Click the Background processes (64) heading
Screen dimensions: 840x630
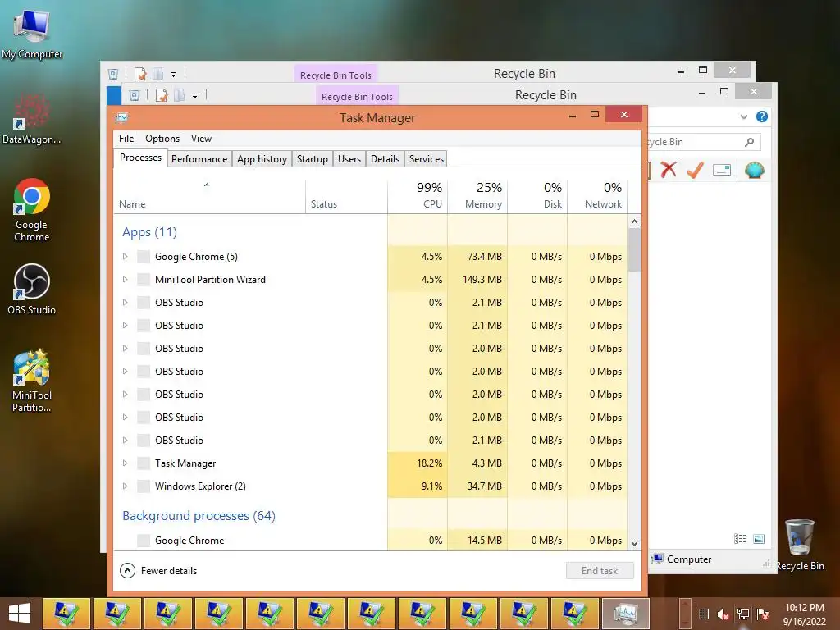click(x=199, y=515)
